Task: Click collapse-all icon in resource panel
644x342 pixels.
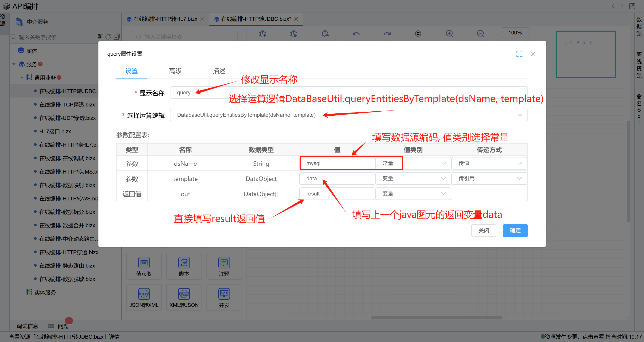Action: click(117, 37)
